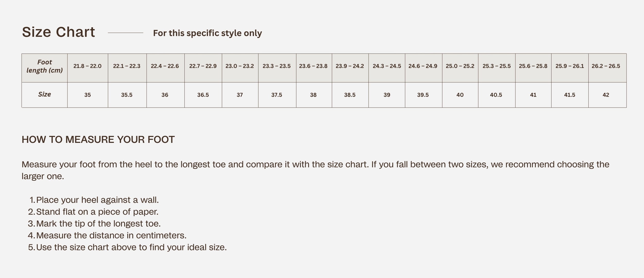Click the size 36 cell

point(165,95)
